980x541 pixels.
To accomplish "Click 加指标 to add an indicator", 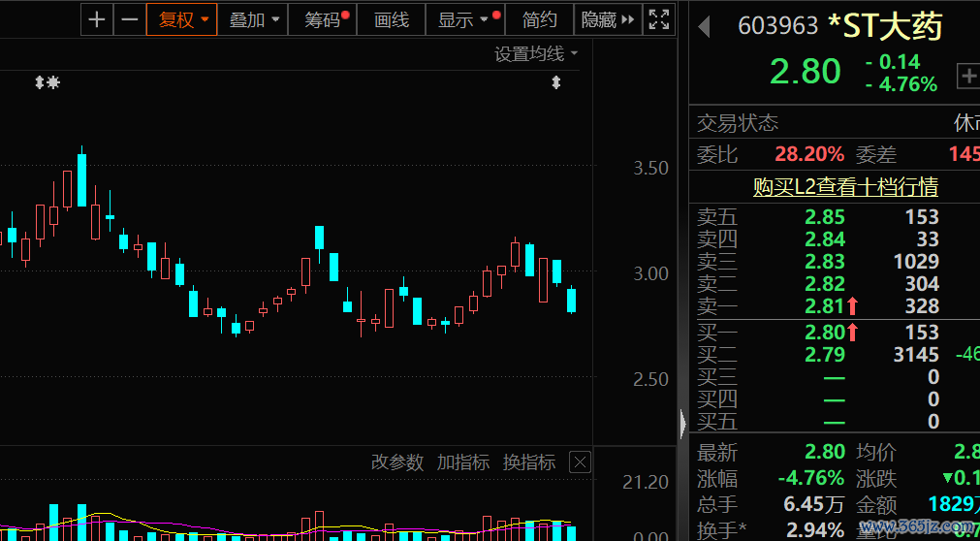I will point(463,462).
